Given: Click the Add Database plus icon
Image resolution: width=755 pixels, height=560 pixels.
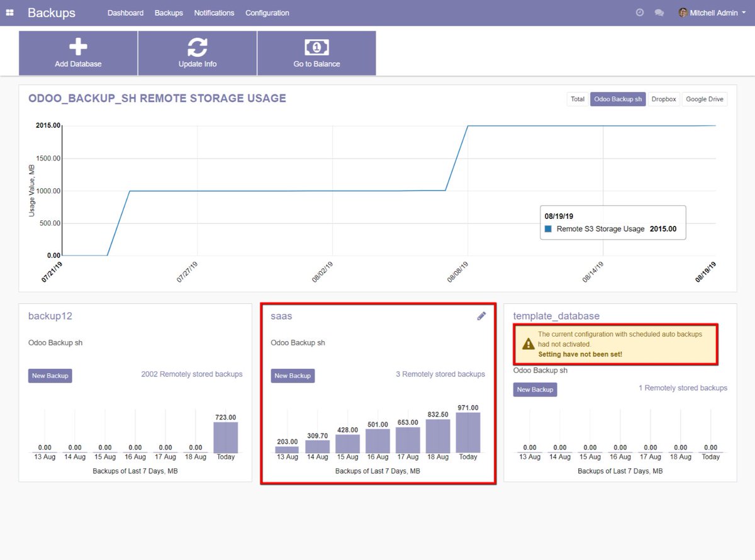Looking at the screenshot, I should pos(77,46).
